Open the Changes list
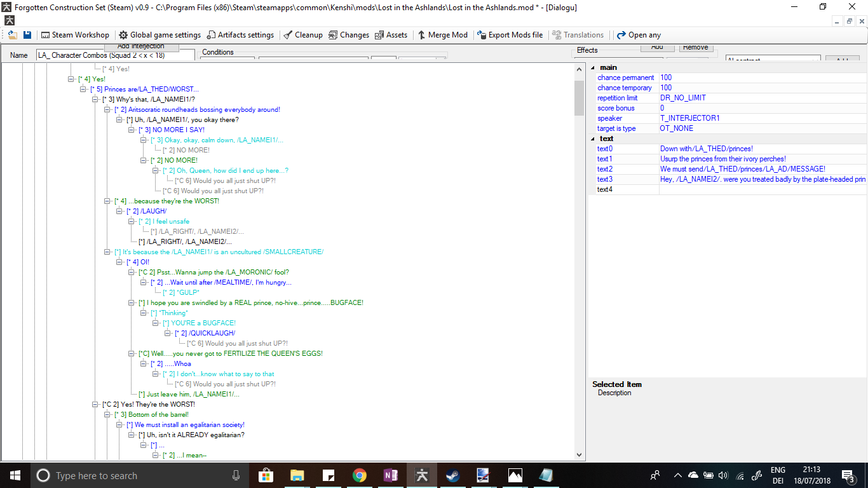The image size is (868, 488). 349,35
